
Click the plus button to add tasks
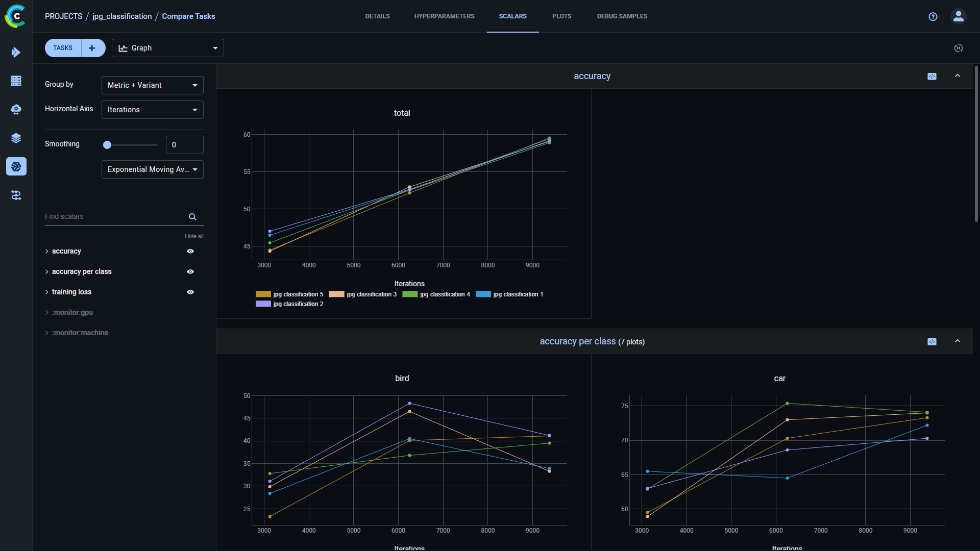click(x=92, y=48)
